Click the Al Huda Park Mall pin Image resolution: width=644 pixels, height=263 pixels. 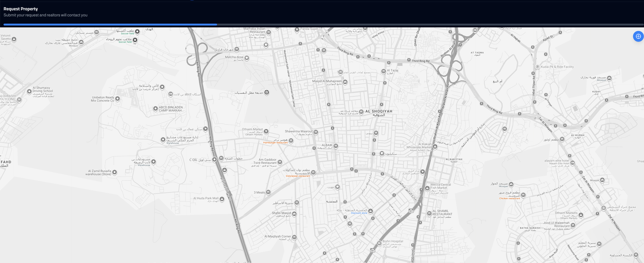(x=222, y=199)
